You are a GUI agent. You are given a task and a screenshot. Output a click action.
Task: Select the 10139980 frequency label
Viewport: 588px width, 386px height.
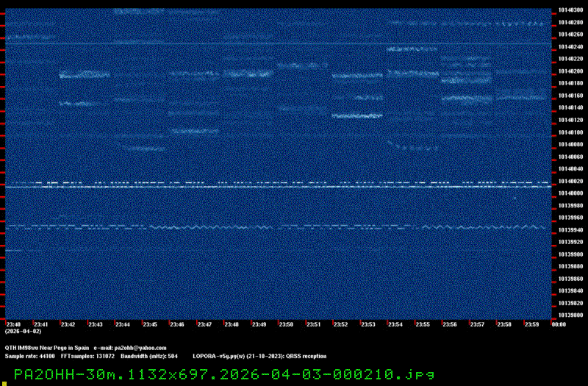571,206
